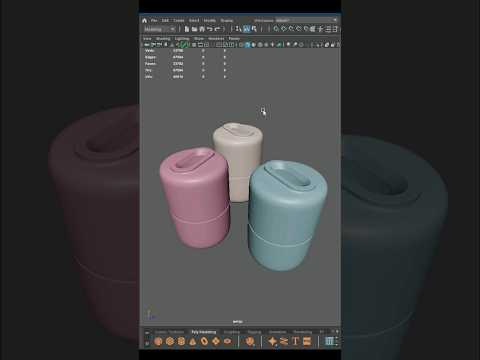Click the Maya home icon
The width and height of the screenshot is (480, 360).
coord(144,20)
